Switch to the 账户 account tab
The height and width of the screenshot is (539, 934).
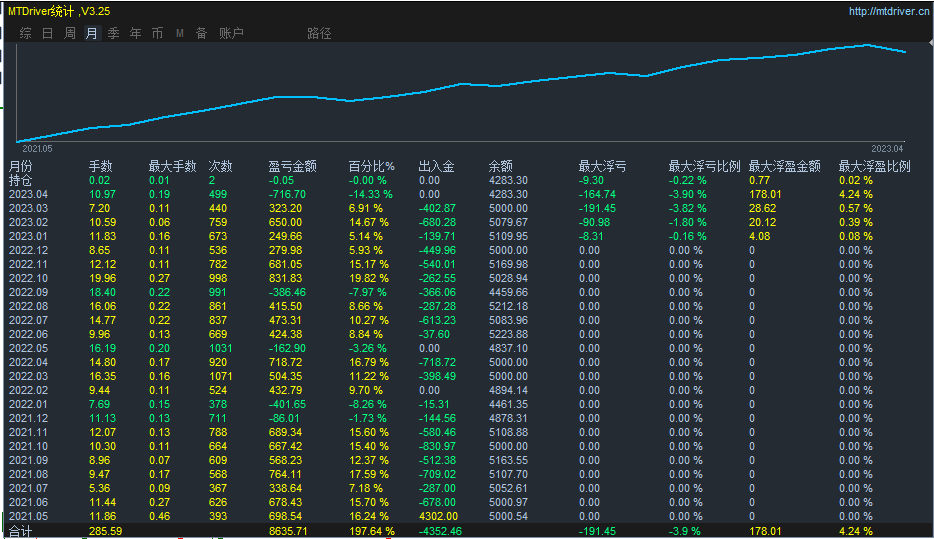tap(231, 33)
